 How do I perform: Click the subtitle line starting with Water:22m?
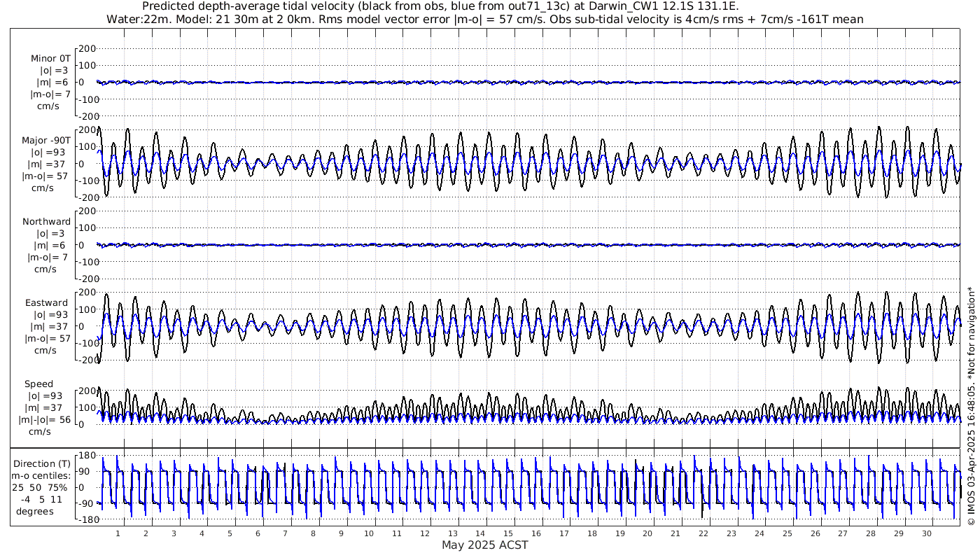[x=484, y=20]
